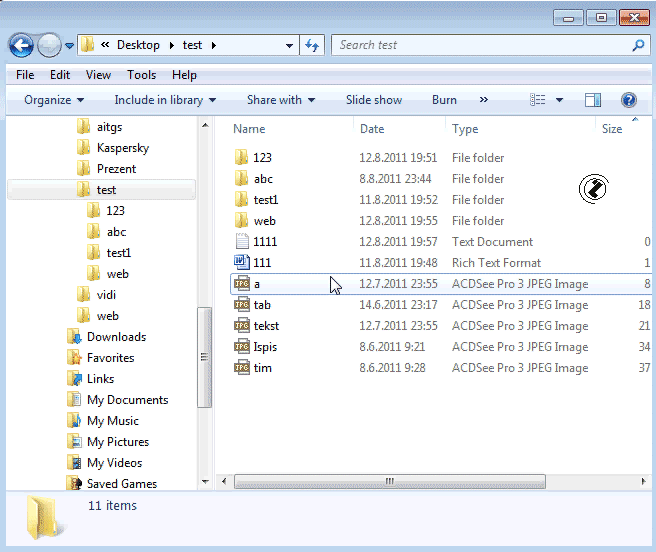
Task: Click the Forward navigation arrow button
Action: click(x=48, y=45)
